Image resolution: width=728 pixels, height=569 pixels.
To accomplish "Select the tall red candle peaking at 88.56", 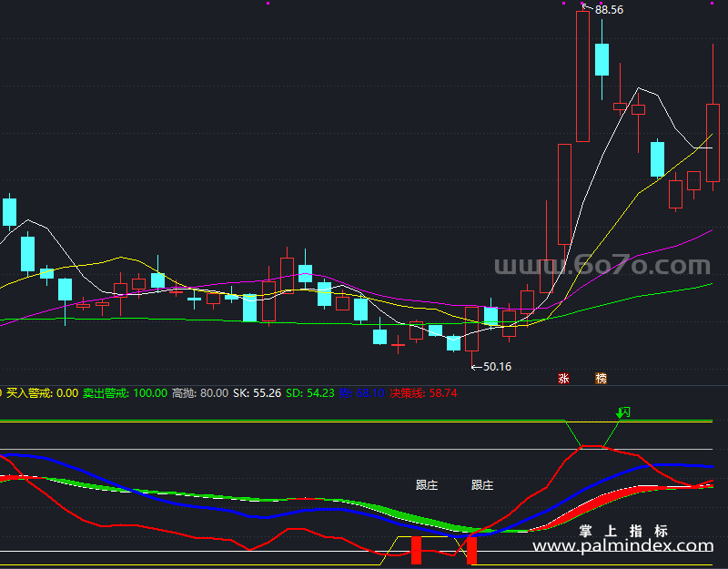I will (x=582, y=75).
